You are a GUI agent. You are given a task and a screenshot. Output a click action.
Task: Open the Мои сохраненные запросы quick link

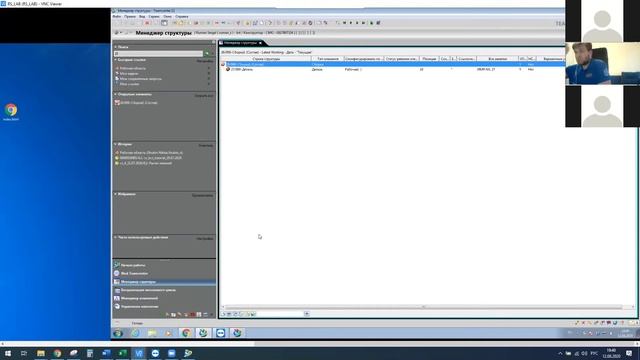(x=140, y=79)
